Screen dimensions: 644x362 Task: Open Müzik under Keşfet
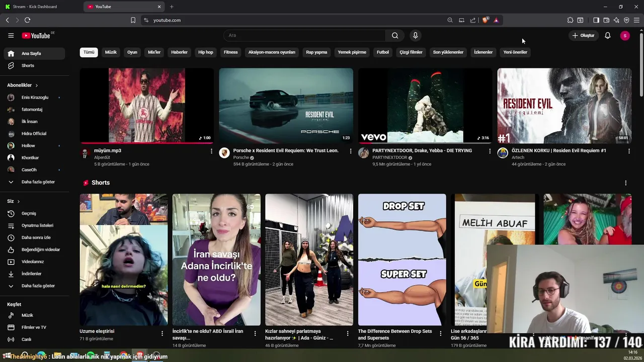pos(34,315)
